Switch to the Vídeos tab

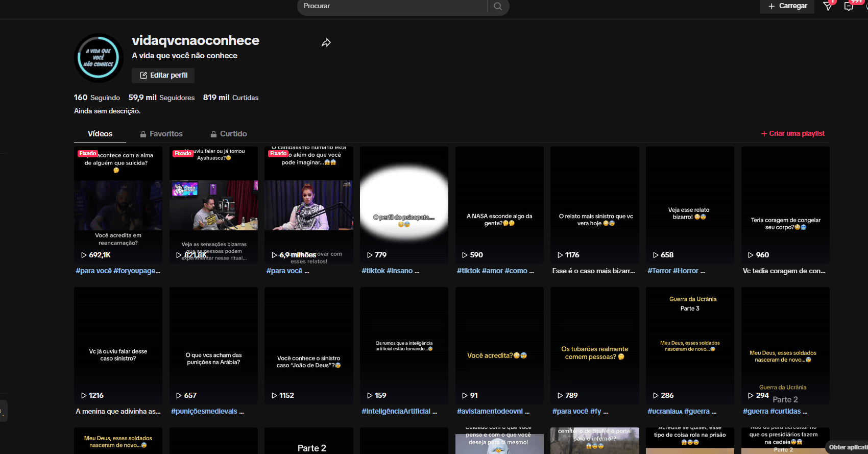[100, 134]
